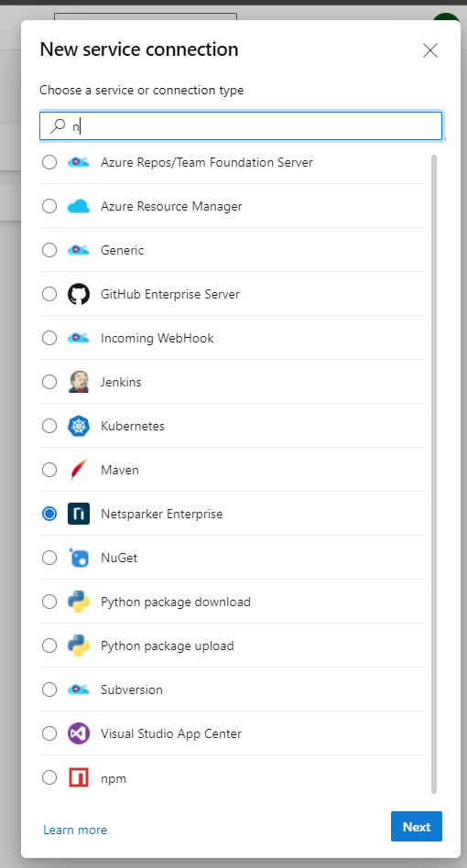
Task: Select the Visual Studio App Center radio button
Action: point(49,733)
